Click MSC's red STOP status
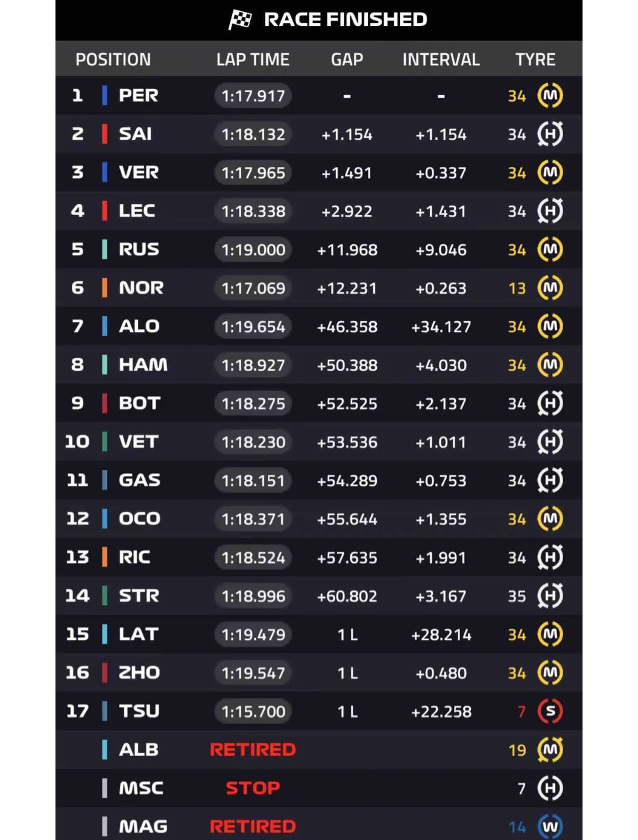The image size is (638, 840). click(253, 788)
